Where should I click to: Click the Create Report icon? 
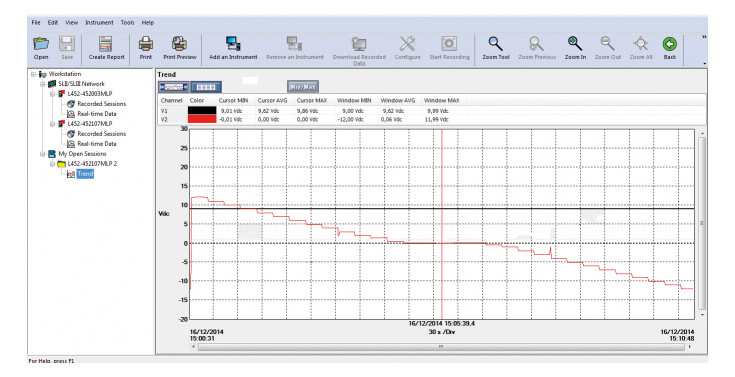106,44
